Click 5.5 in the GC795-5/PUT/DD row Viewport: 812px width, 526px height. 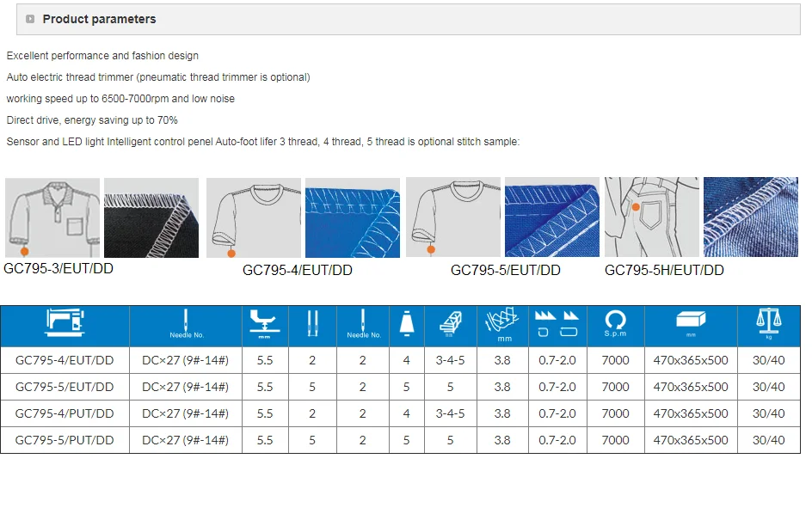(x=265, y=440)
